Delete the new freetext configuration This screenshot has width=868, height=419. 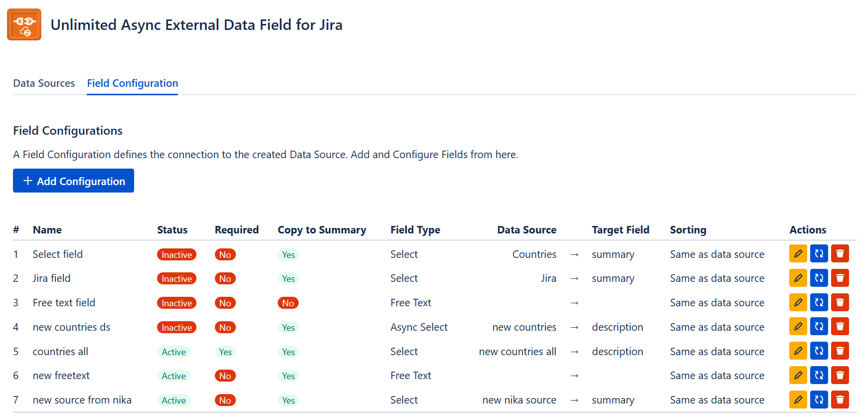click(840, 375)
